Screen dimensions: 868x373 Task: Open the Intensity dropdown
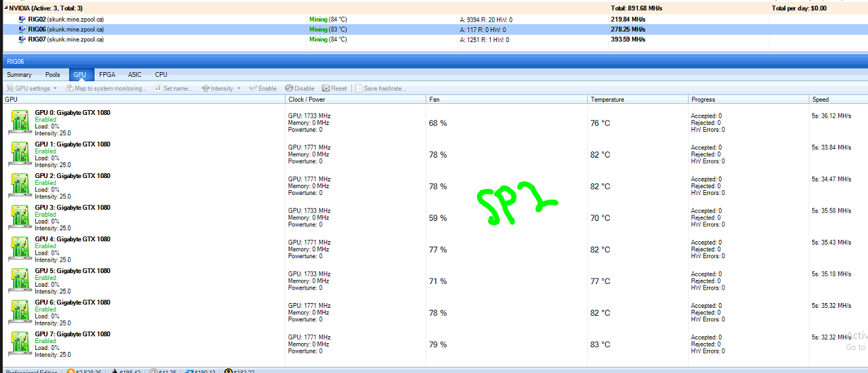[221, 88]
